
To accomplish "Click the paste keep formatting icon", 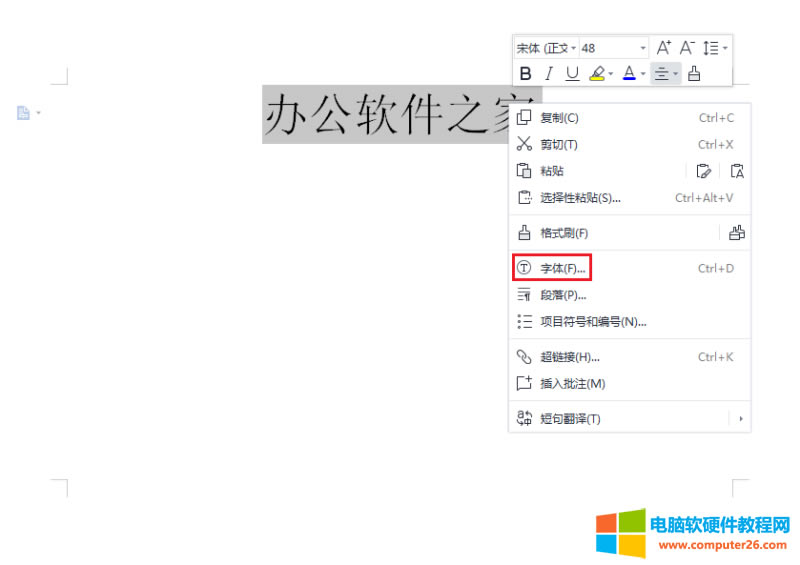I will [704, 171].
